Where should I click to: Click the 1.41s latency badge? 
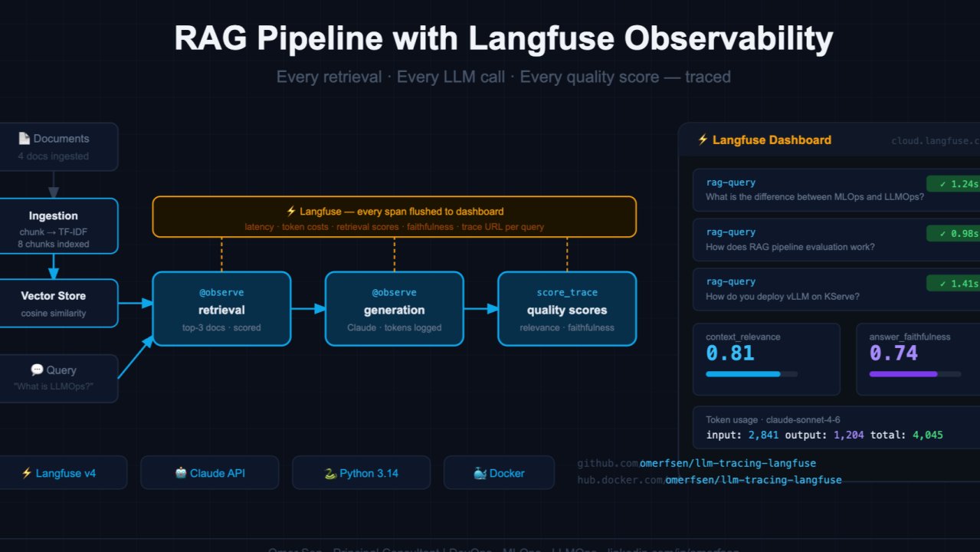point(953,284)
